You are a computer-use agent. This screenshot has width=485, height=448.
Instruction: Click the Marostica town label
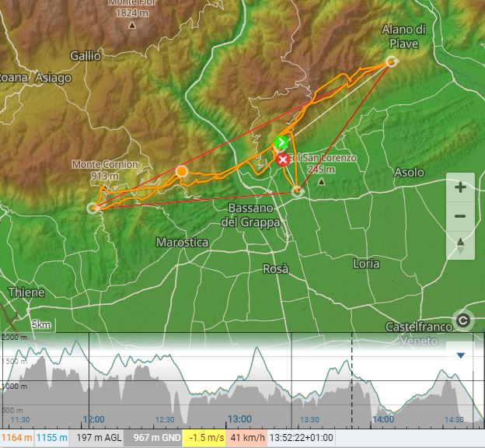point(182,242)
